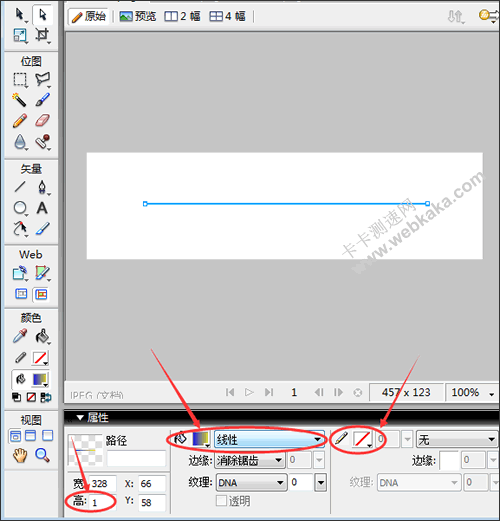The width and height of the screenshot is (500, 521).
Task: Open the DNA texture dropdown for fill
Action: (251, 482)
